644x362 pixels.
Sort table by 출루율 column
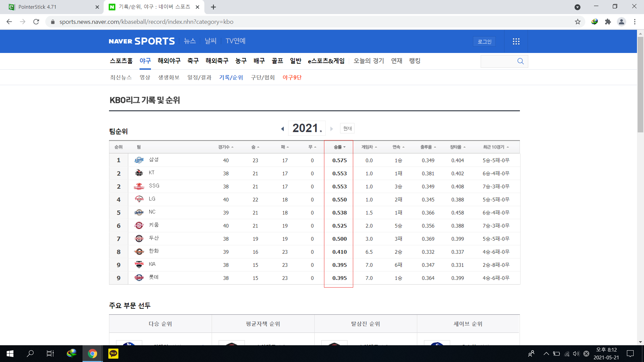(x=428, y=147)
